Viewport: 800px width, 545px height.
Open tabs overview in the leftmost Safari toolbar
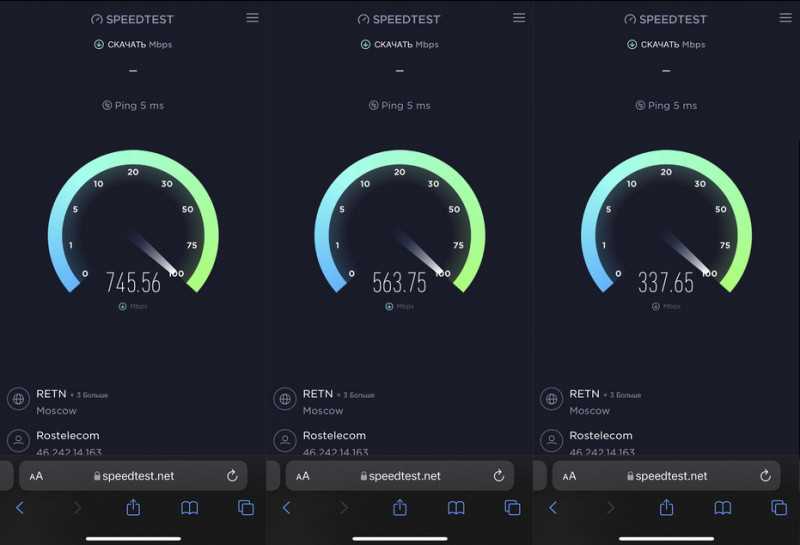(246, 508)
